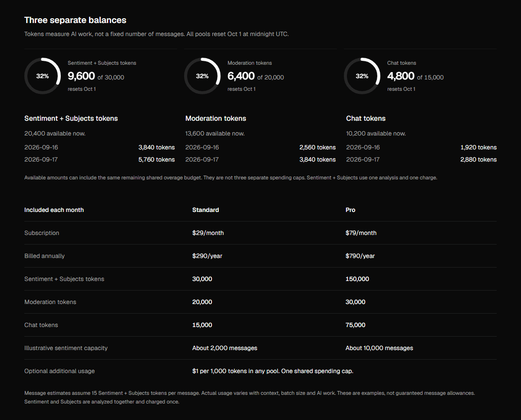The image size is (521, 420).
Task: Click the '20,000' Standard moderation tokens cell
Action: point(202,302)
